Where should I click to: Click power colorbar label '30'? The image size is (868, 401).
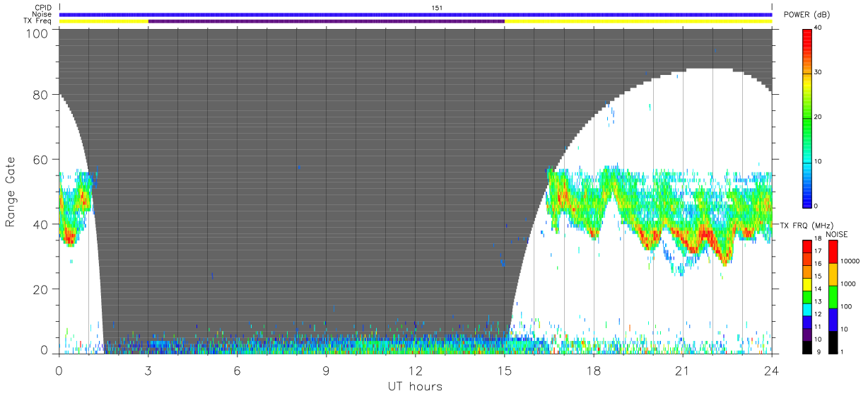818,73
